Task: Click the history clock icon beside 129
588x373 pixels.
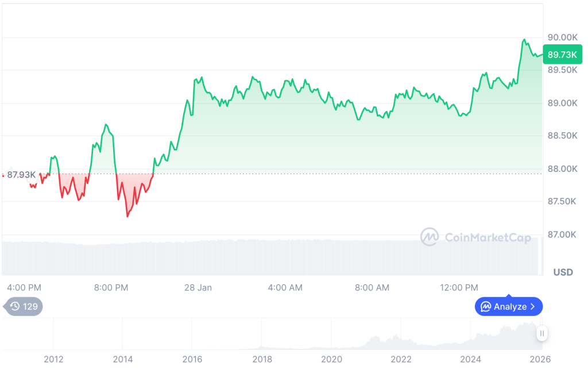Action: (x=15, y=306)
